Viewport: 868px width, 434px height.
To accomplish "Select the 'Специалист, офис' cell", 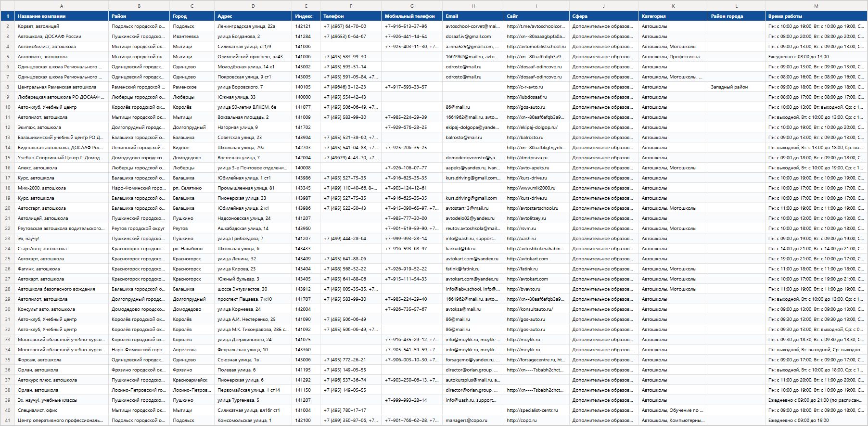I will pos(62,410).
